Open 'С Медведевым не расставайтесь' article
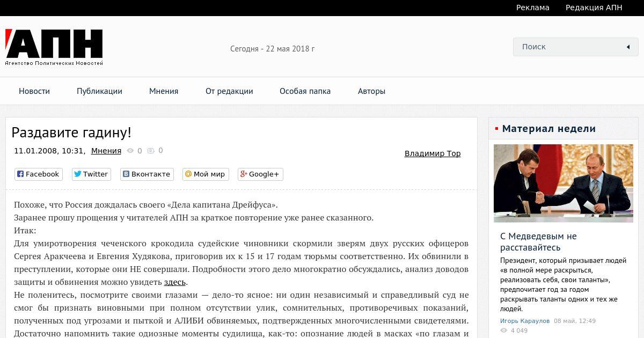The image size is (644, 338). pyautogui.click(x=538, y=242)
